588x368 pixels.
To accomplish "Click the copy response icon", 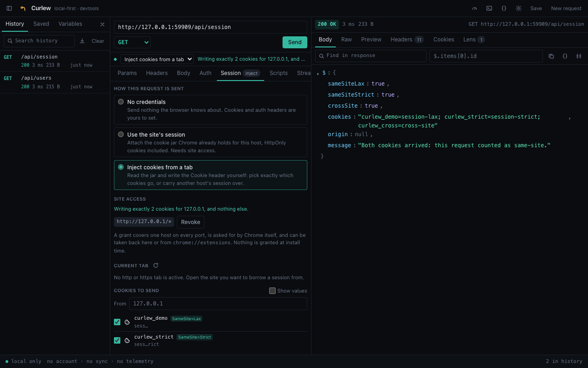I will click(551, 56).
